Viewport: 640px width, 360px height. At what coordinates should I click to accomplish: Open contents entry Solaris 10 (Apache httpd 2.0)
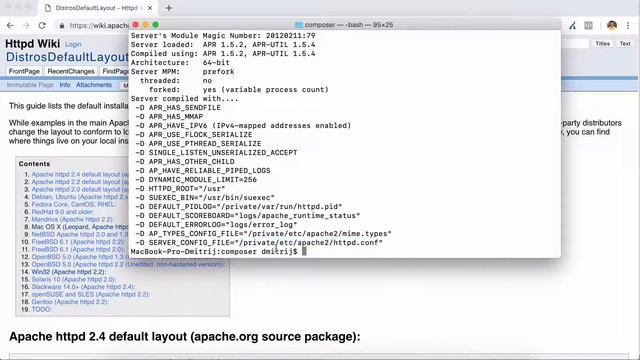coord(74,279)
